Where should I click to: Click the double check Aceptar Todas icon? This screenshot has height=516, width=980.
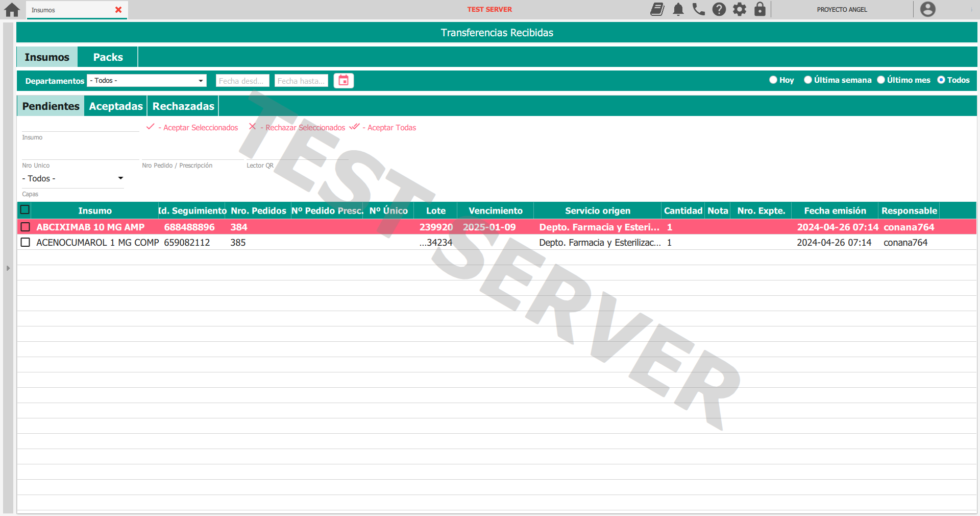(354, 127)
